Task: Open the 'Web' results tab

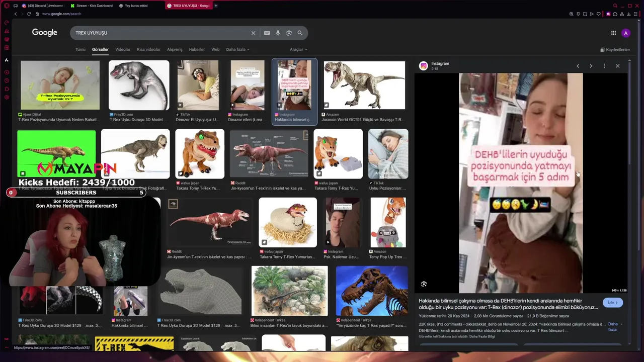Action: click(215, 50)
